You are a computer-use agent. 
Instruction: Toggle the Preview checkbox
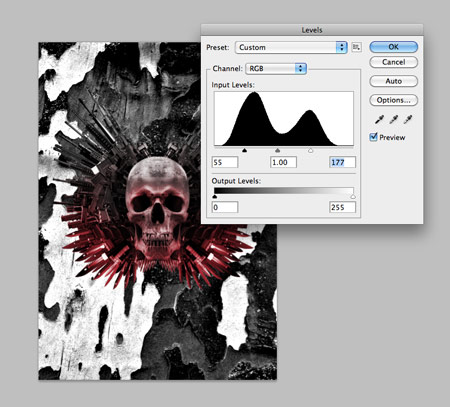[373, 137]
